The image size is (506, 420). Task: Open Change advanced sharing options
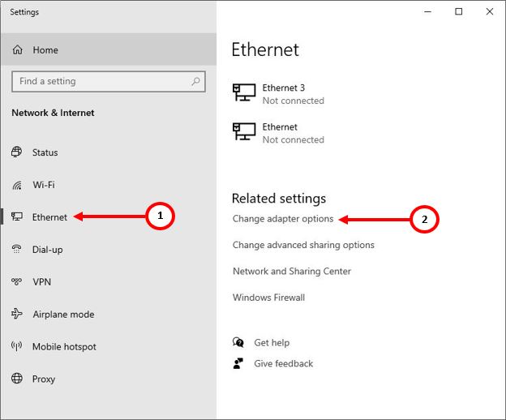tap(303, 245)
